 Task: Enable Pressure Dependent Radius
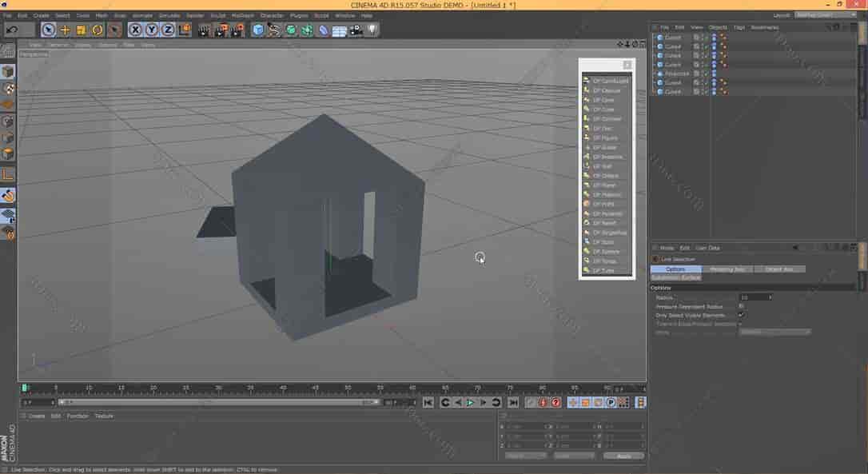coord(741,306)
